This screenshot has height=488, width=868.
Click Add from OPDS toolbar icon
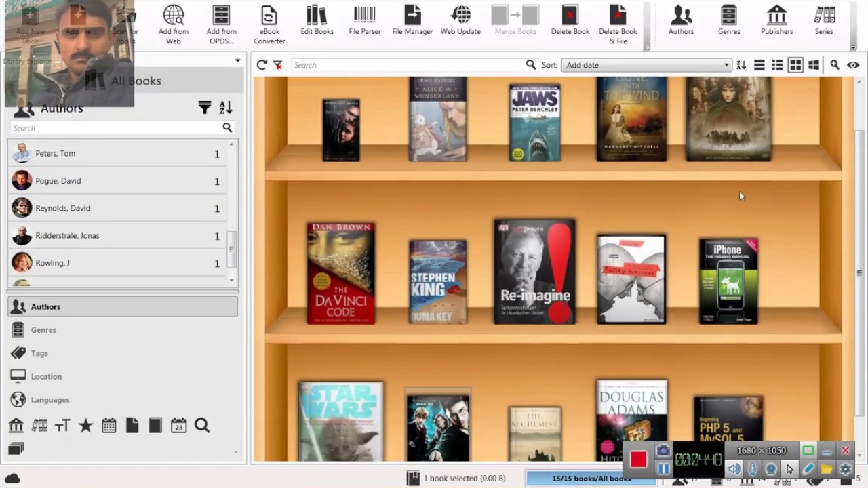(x=221, y=24)
